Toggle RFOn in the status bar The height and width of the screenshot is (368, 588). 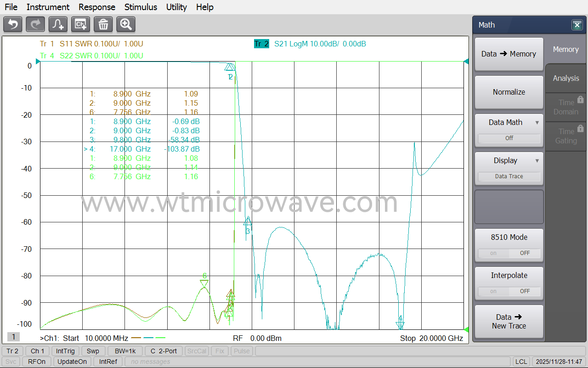coord(37,362)
